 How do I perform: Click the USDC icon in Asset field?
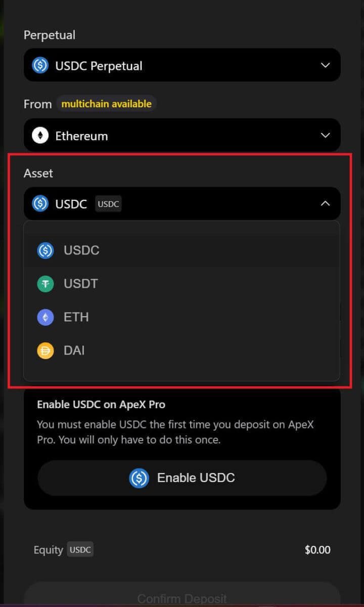click(40, 204)
